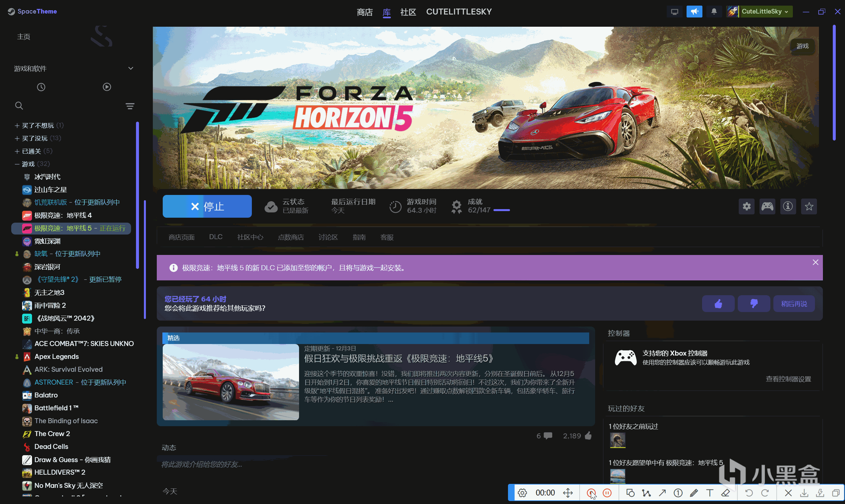Open library filter options icon
The image size is (845, 504).
[130, 106]
